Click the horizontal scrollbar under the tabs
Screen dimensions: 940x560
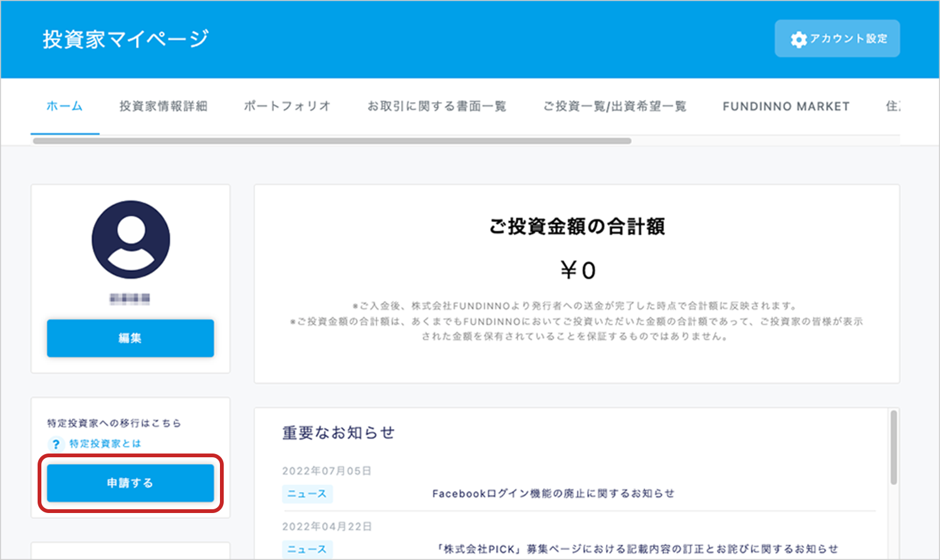click(x=332, y=141)
